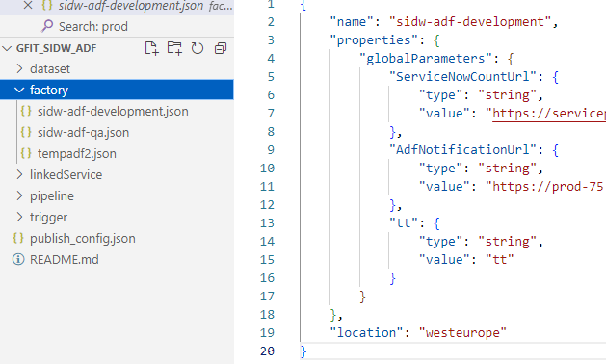This screenshot has width=606, height=364.
Task: Click the "properties" key on line 3
Action: click(374, 40)
